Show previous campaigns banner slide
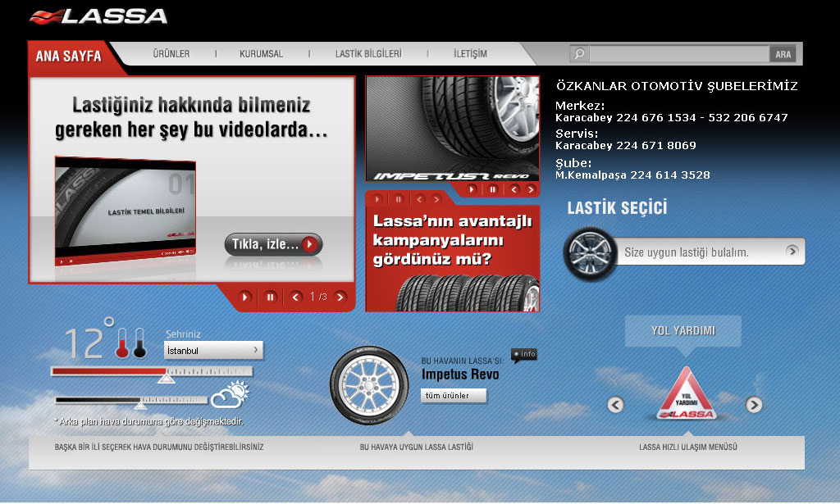 (x=419, y=199)
